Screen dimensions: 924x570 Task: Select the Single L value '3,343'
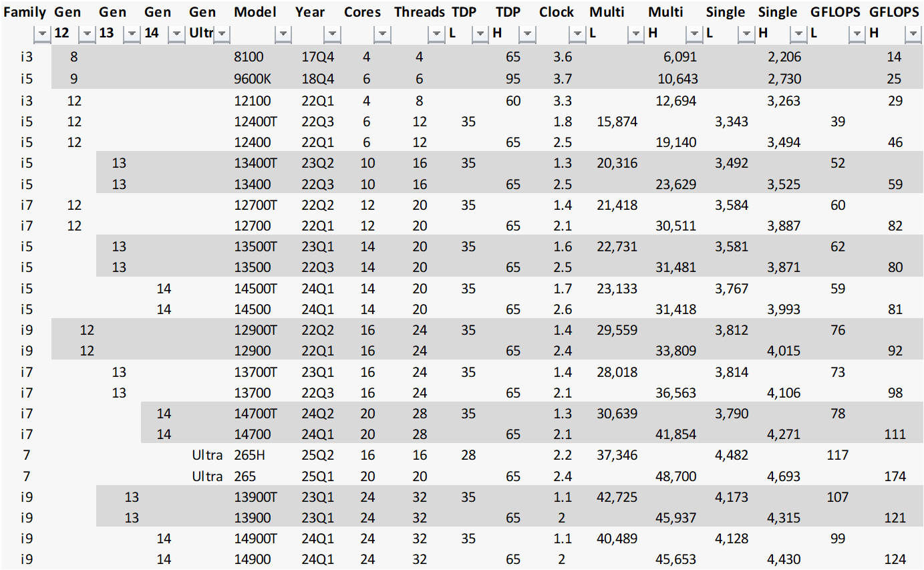coord(732,122)
